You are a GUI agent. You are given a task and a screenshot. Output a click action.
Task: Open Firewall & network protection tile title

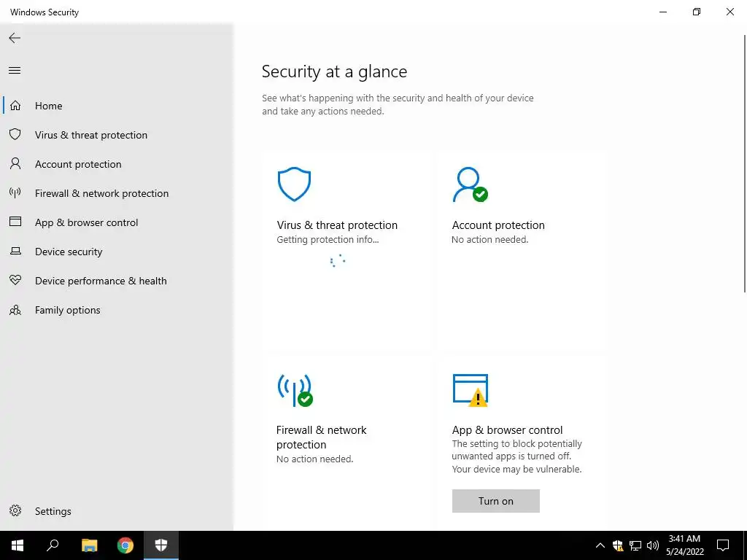[322, 437]
